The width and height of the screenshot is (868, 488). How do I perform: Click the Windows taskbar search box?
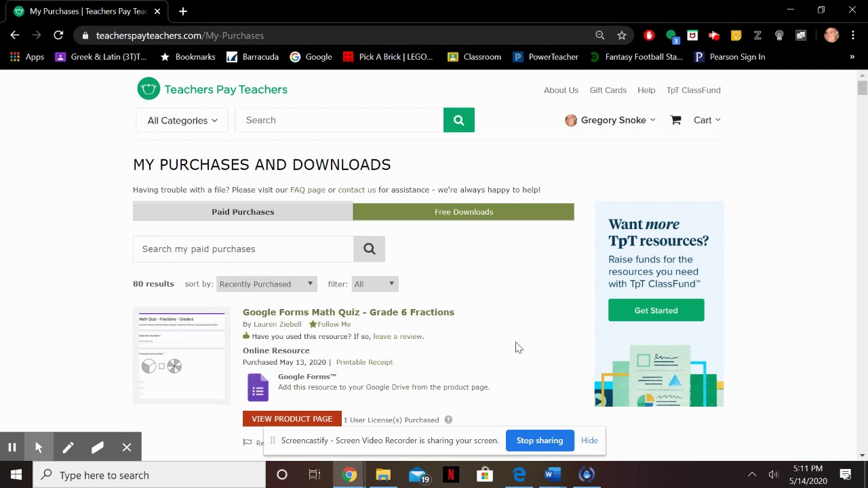coord(149,475)
